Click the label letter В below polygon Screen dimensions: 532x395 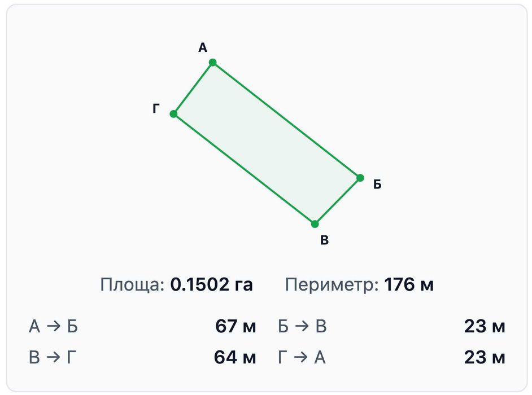pyautogui.click(x=324, y=240)
